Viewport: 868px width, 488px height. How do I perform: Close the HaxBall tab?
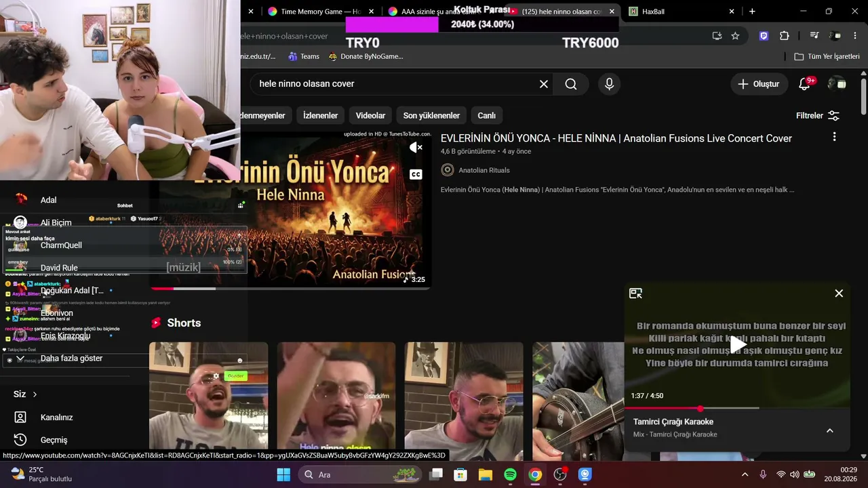[x=732, y=12]
